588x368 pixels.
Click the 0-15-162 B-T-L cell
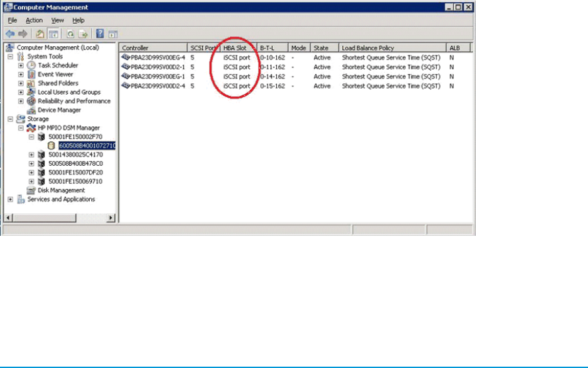point(273,86)
